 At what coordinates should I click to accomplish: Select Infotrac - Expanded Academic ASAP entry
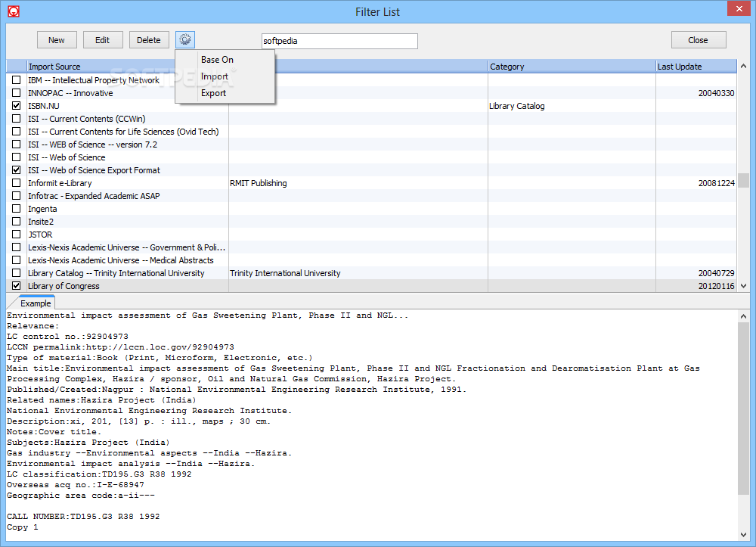94,196
